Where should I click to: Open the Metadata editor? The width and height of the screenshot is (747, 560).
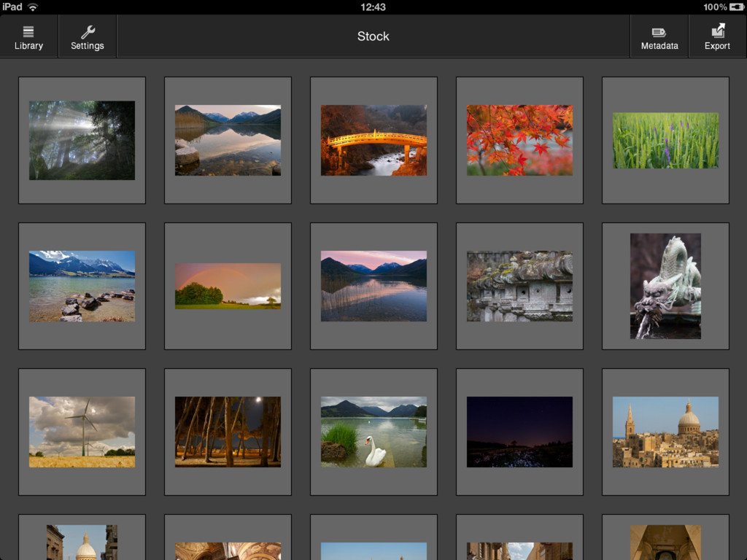tap(659, 36)
